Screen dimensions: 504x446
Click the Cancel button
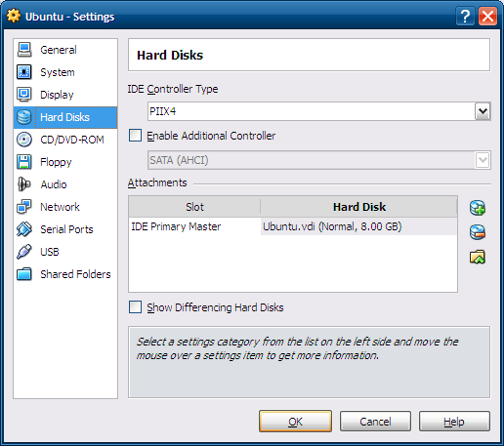(375, 422)
